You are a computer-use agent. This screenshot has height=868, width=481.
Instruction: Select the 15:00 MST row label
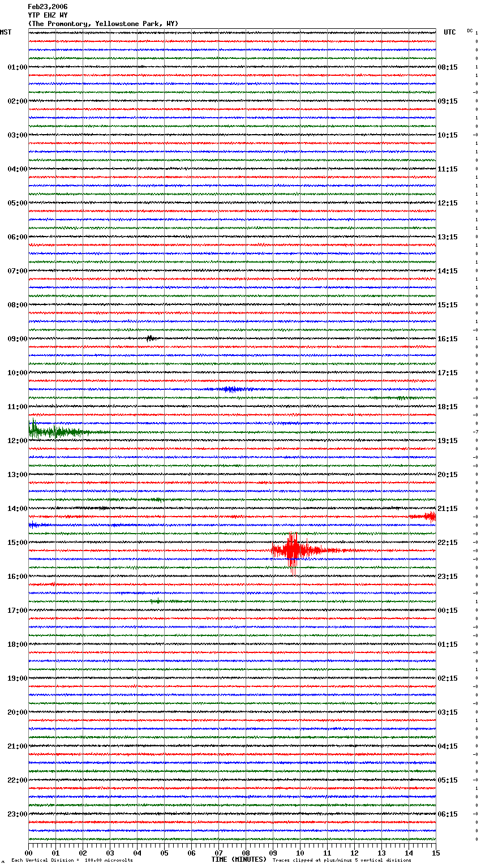point(17,543)
